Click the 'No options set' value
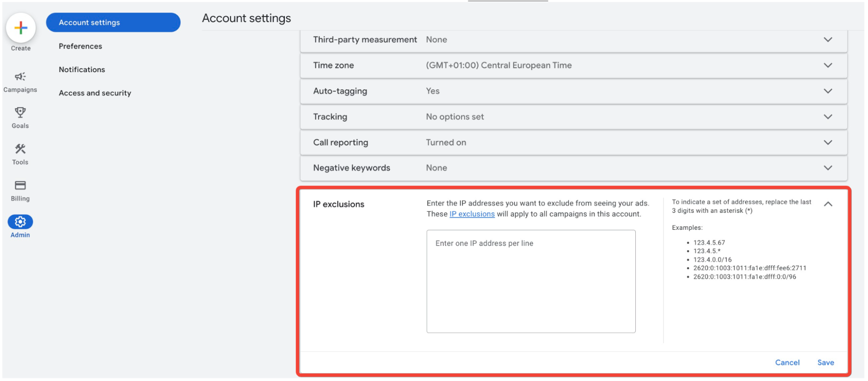 tap(455, 116)
